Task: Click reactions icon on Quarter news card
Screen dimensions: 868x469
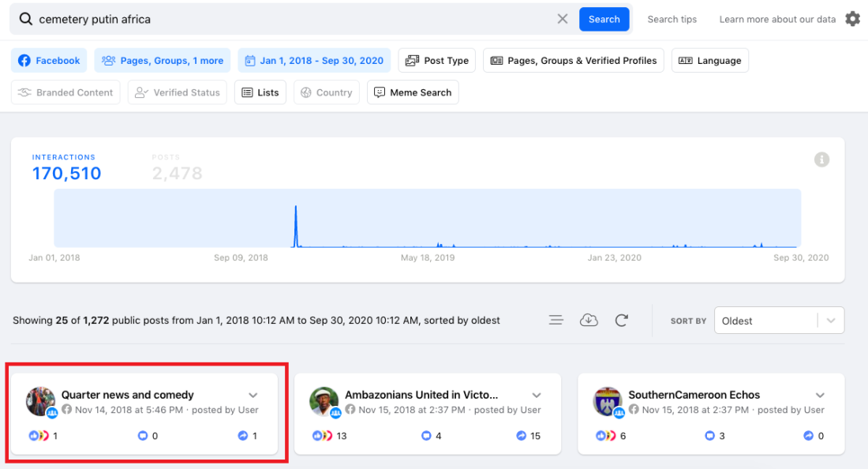Action: pos(39,436)
